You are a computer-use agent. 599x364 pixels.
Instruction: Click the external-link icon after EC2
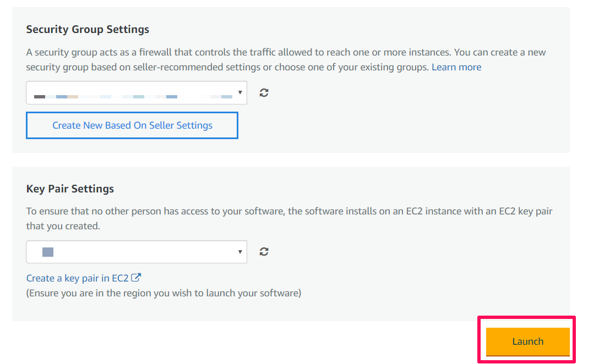pyautogui.click(x=137, y=278)
